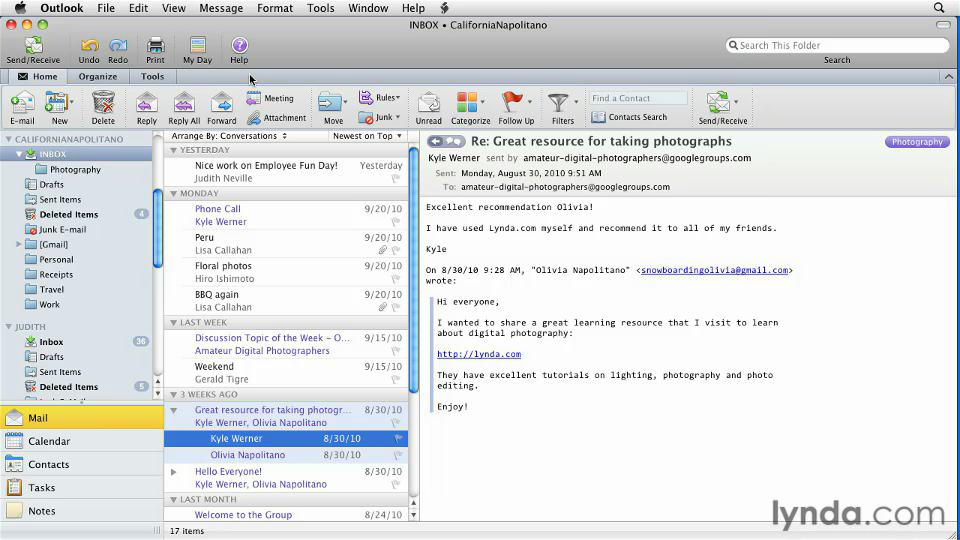Click the Follow Up flag icon
Screen dimensions: 960x540
[x=512, y=102]
